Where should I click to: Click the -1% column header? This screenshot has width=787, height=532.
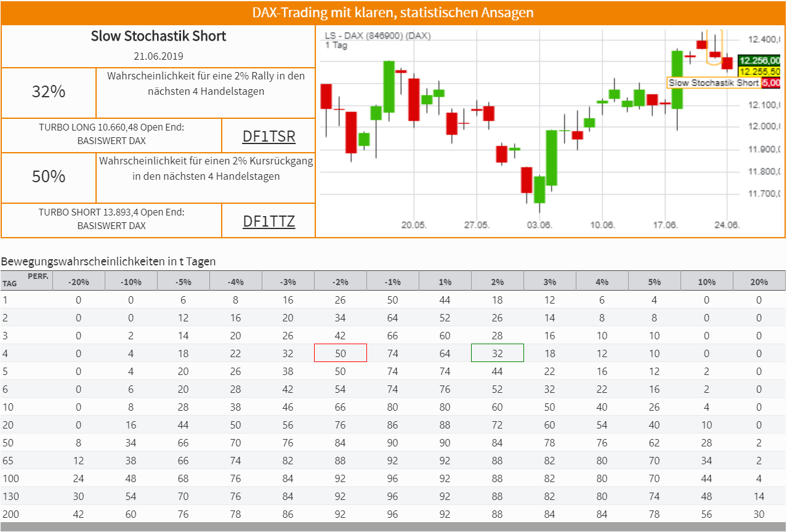(393, 282)
